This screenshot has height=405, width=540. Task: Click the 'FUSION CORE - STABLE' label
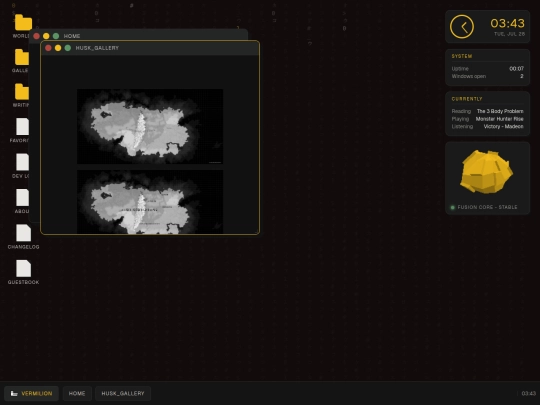click(487, 207)
